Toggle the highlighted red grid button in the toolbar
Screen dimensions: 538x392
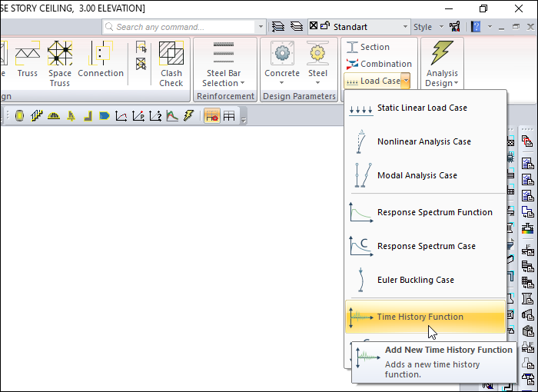click(211, 116)
